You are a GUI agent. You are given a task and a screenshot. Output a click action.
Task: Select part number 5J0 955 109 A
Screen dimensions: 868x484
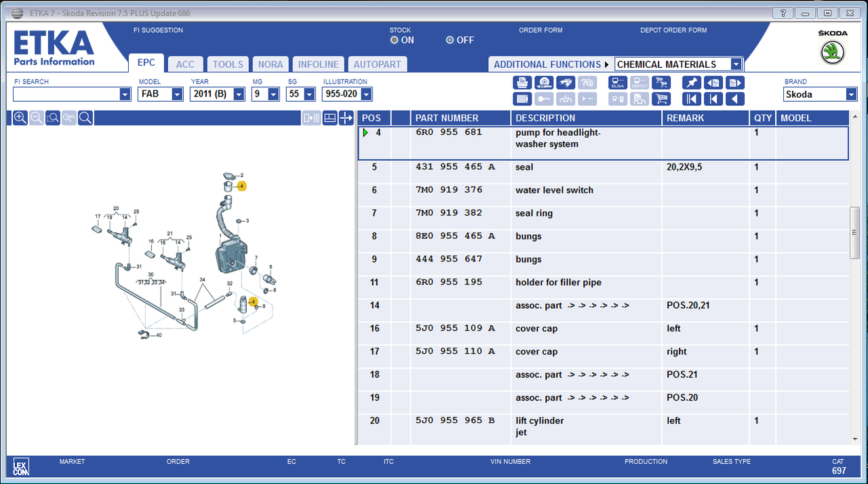tap(454, 329)
